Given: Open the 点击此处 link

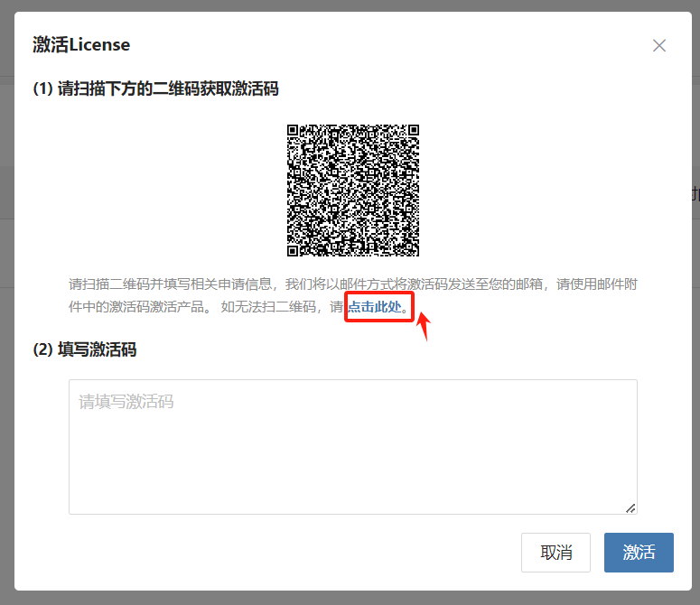Looking at the screenshot, I should coord(375,307).
